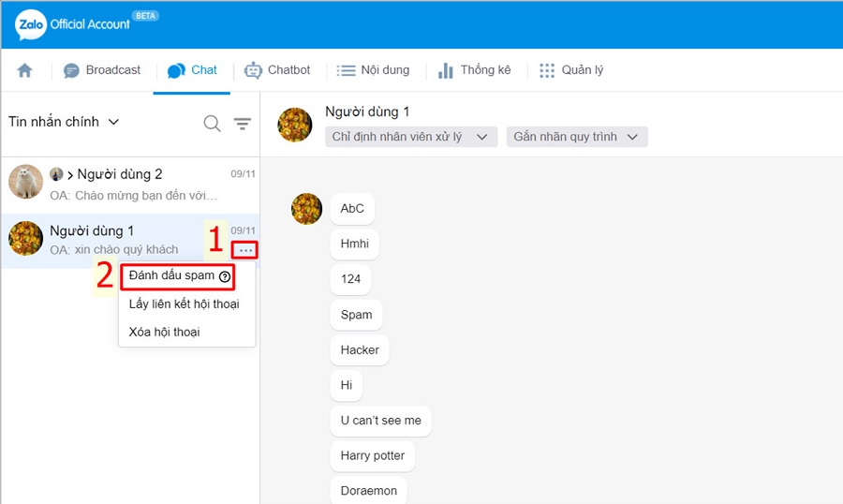Click the Nội dung list icon
The width and height of the screenshot is (843, 504).
(347, 70)
